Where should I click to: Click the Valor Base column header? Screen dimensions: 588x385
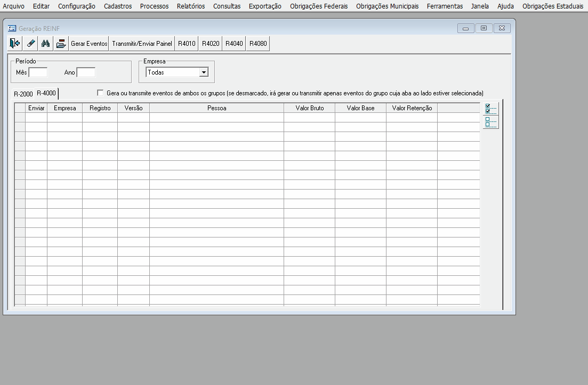[360, 108]
